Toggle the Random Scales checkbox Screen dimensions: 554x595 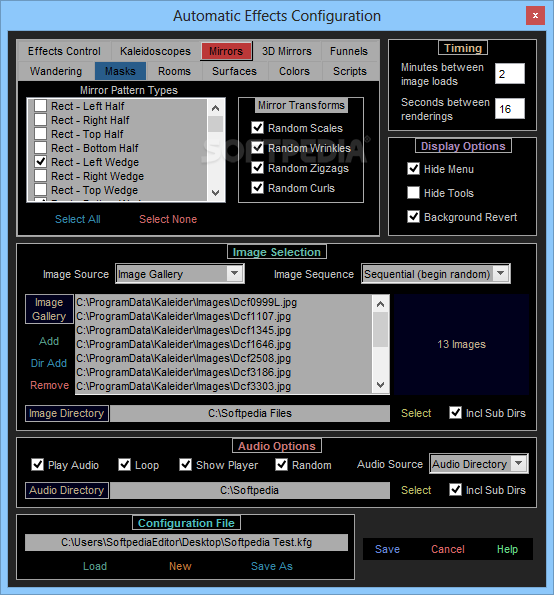coord(258,128)
